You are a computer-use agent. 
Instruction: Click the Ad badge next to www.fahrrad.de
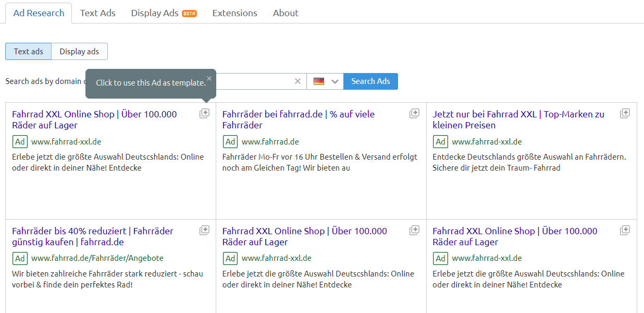(x=230, y=142)
